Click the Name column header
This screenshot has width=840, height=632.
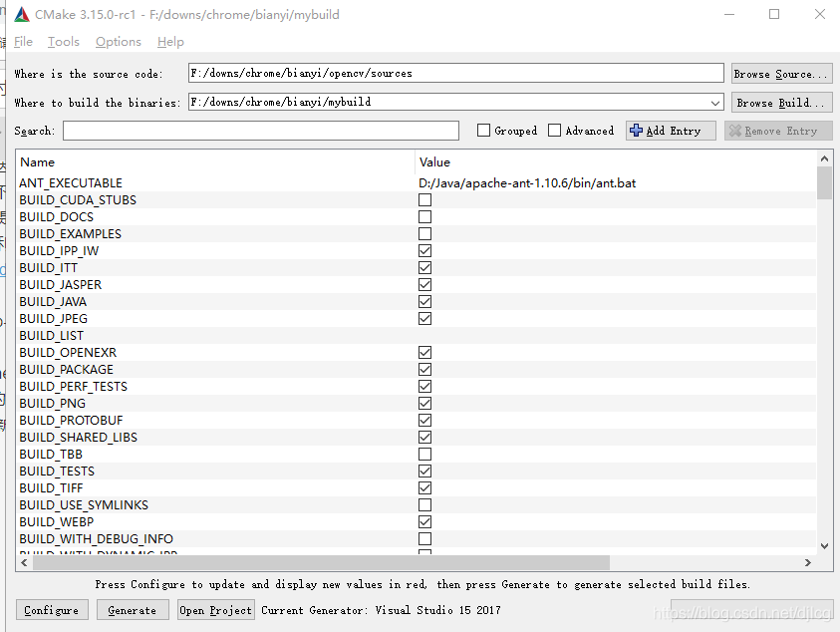pyautogui.click(x=38, y=161)
